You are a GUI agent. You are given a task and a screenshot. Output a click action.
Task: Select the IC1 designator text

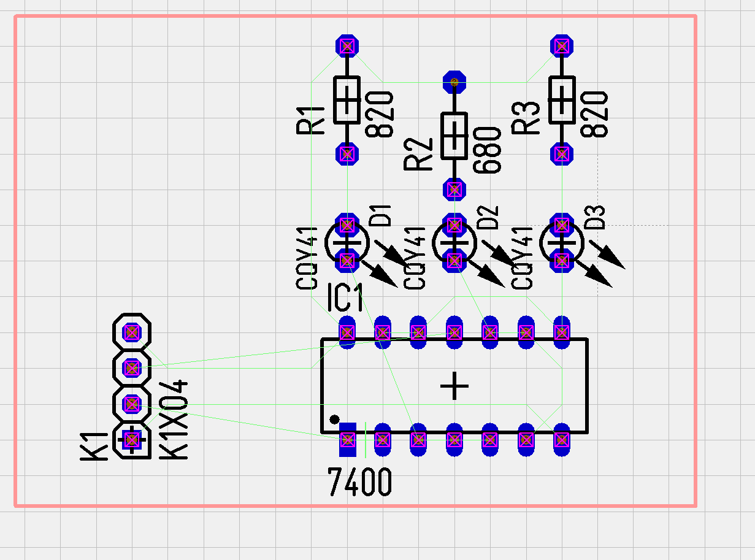(347, 298)
